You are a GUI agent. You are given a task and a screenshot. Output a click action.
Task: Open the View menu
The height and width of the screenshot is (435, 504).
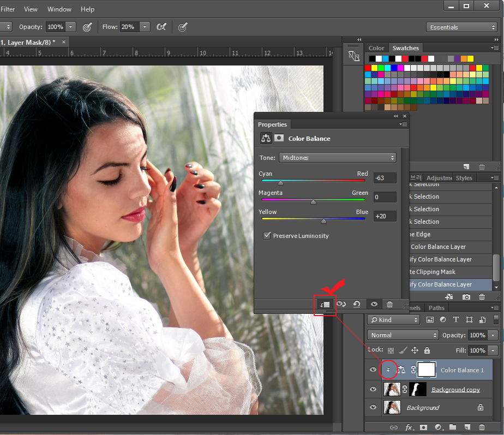pyautogui.click(x=31, y=9)
